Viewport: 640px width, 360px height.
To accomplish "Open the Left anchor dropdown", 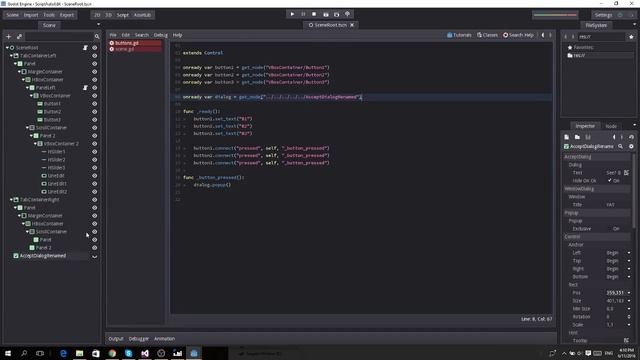I will click(x=629, y=253).
